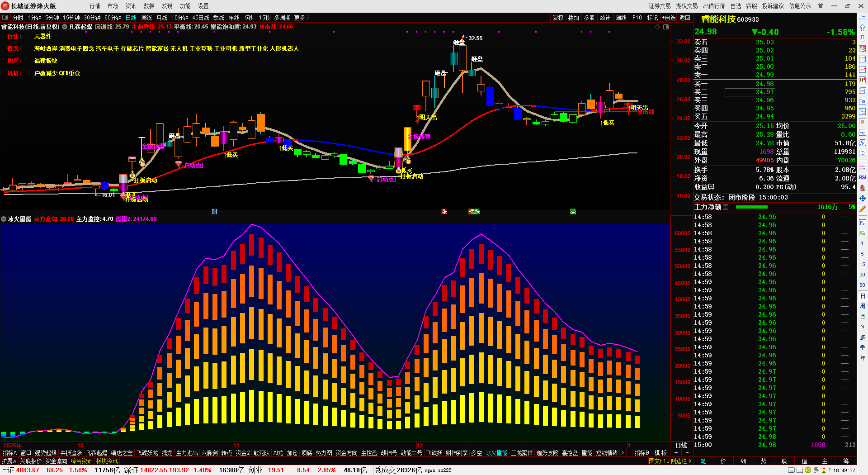Click the plus zoom-in button below chart
Viewport: 868px width, 475px height.
[676, 453]
